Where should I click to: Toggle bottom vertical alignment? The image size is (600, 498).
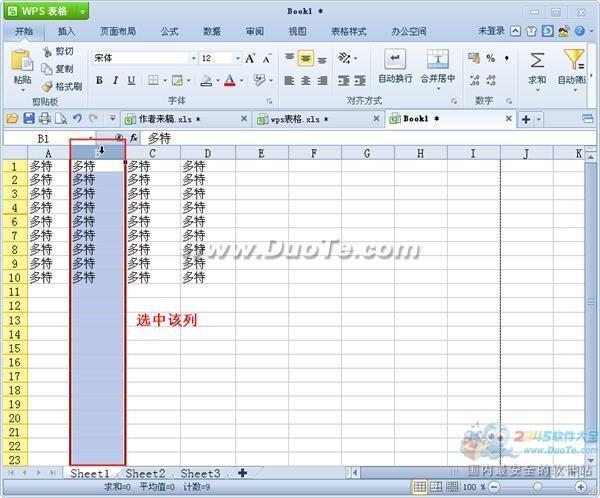pyautogui.click(x=322, y=60)
